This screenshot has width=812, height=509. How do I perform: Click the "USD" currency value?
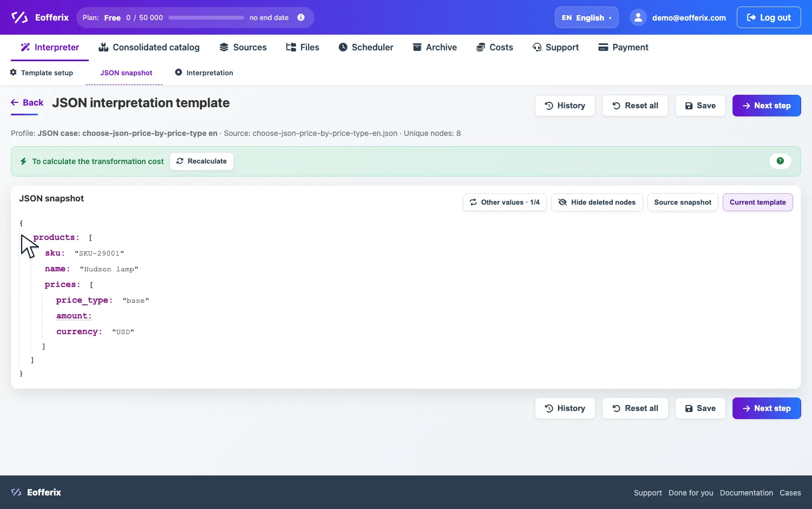pyautogui.click(x=123, y=332)
